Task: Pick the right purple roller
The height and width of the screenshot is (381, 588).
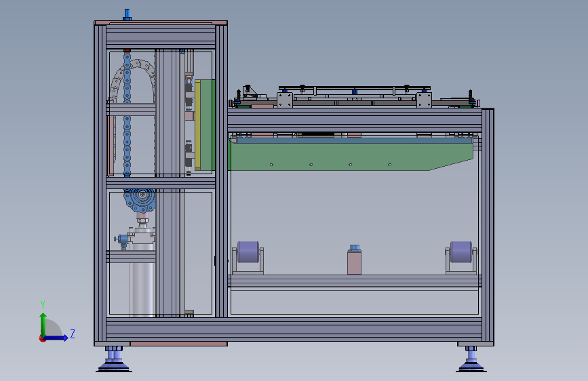Action: point(461,252)
